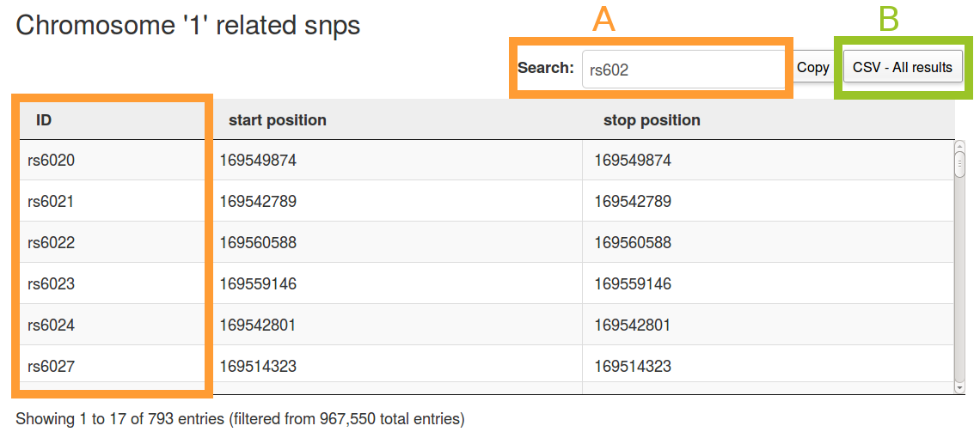Viewport: 980px width, 438px height.
Task: Click scrollbar down arrow
Action: click(960, 388)
